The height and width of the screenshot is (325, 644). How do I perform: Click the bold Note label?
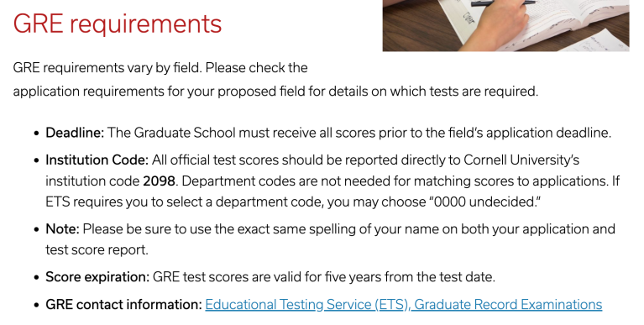point(62,229)
